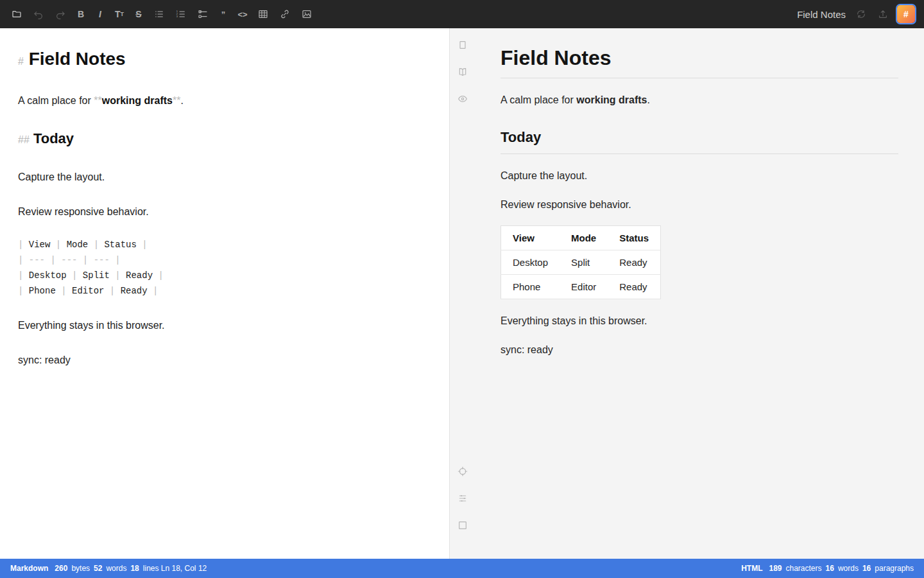Click the 'sync: ready' line in the editor
This screenshot has height=578, width=924.
(44, 360)
